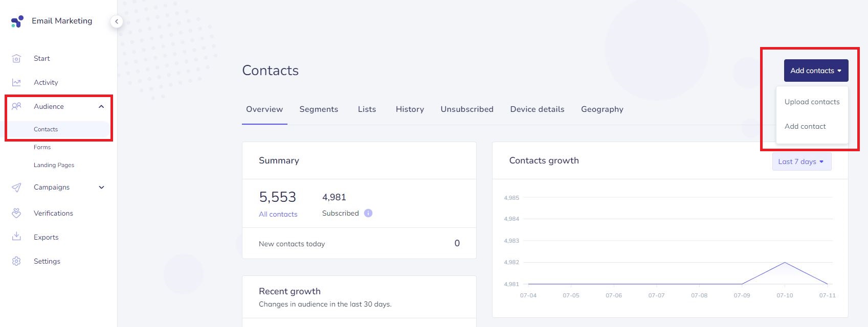The height and width of the screenshot is (327, 868).
Task: Click the Activity chart icon
Action: pyautogui.click(x=16, y=82)
